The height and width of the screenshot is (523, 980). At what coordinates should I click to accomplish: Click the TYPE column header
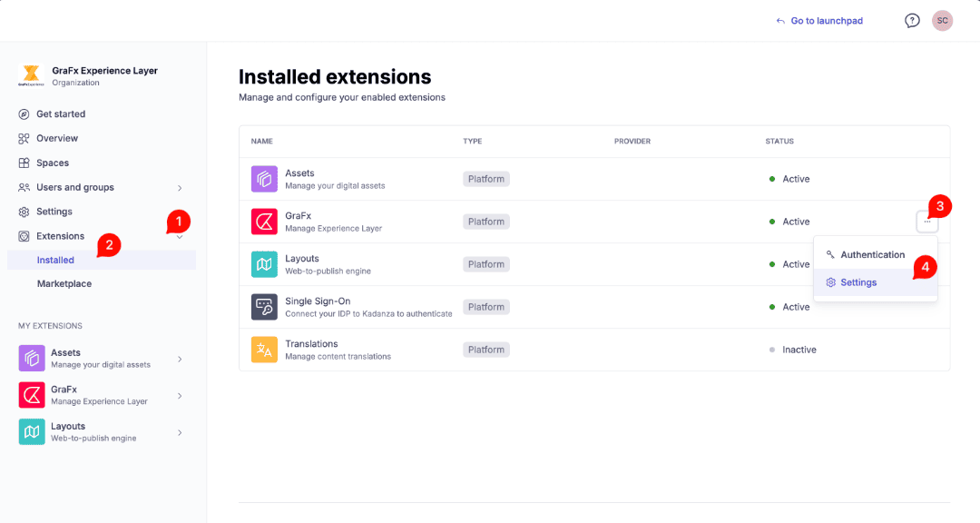coord(473,142)
